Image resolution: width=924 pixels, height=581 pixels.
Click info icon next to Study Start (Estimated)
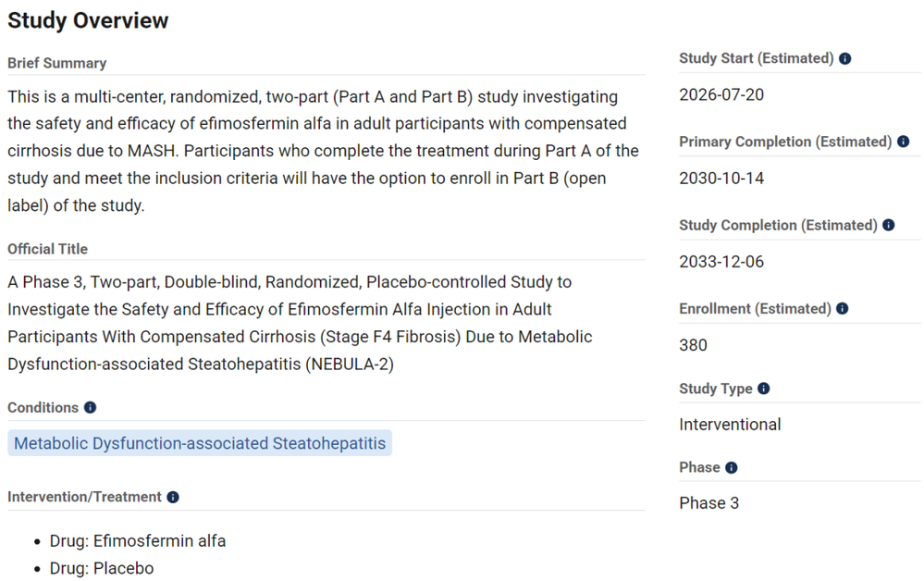point(844,59)
